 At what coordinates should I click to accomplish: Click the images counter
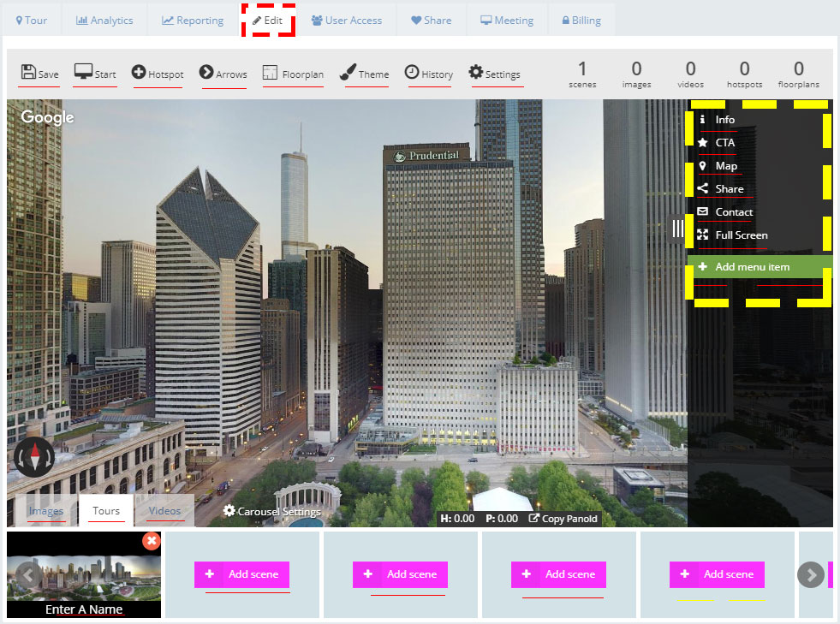(636, 74)
